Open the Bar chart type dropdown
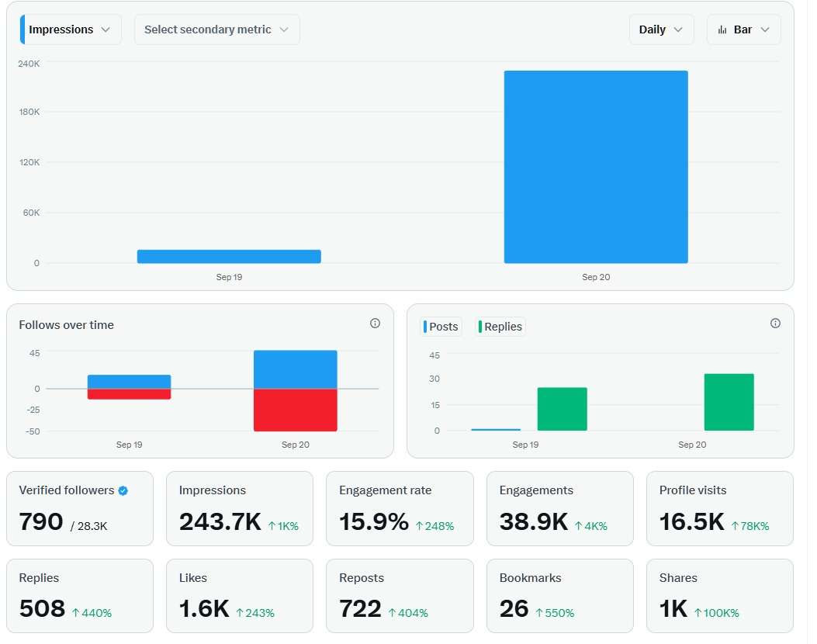The height and width of the screenshot is (644, 817). (743, 29)
